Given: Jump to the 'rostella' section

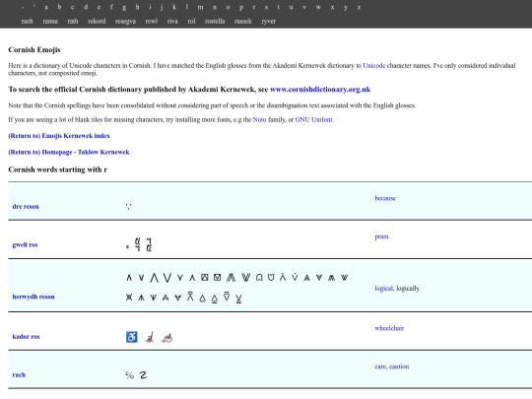Looking at the screenshot, I should (x=215, y=21).
